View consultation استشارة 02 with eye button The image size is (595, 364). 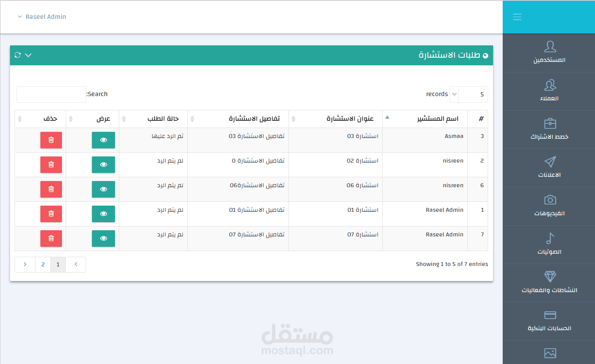(x=103, y=165)
